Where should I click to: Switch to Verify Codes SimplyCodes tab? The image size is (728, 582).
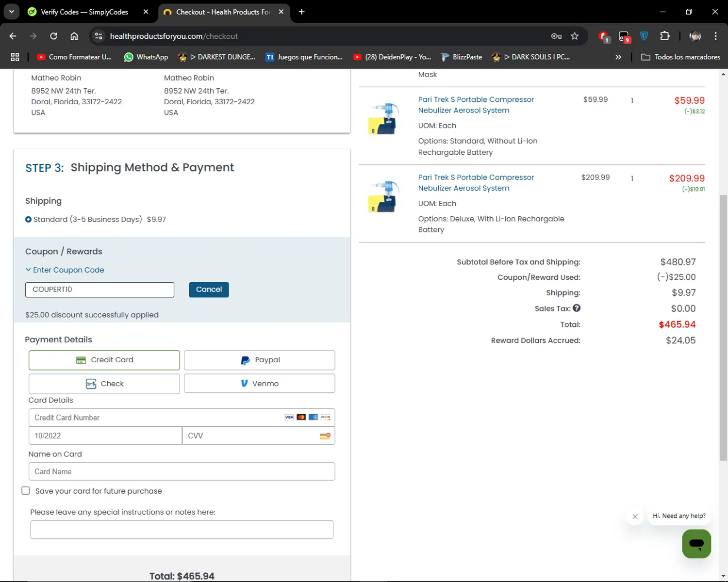point(84,12)
